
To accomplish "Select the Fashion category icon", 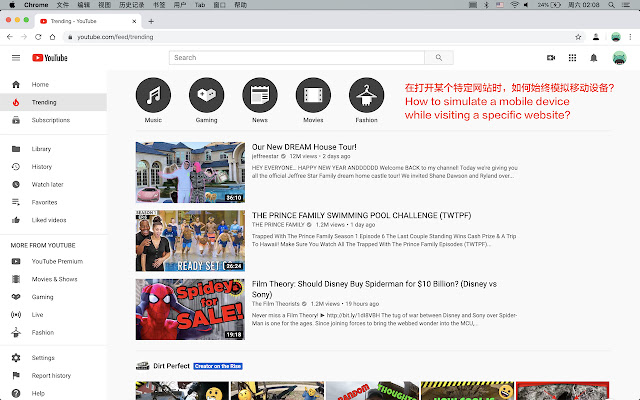I will pos(366,95).
